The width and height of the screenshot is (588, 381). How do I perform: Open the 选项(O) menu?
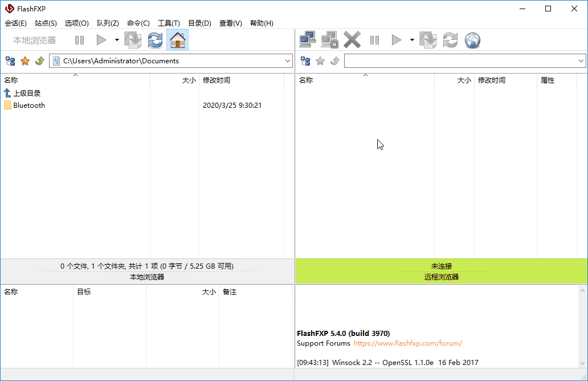[x=76, y=23]
